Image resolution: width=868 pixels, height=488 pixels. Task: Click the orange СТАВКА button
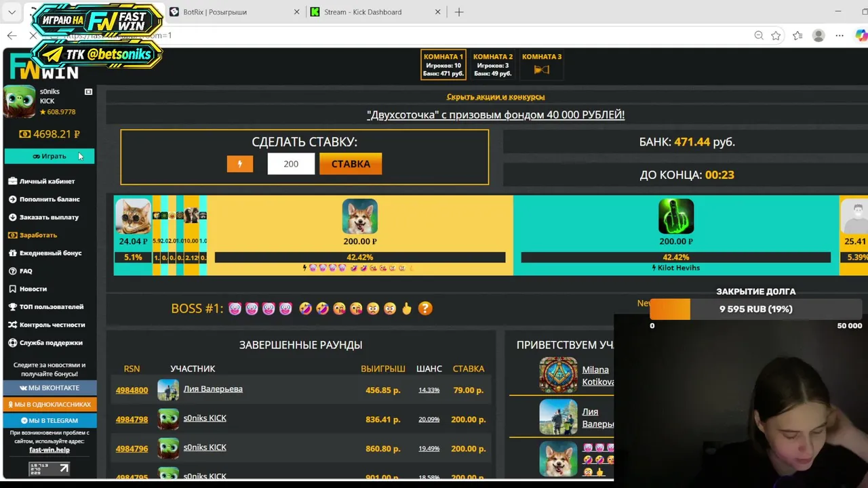351,164
